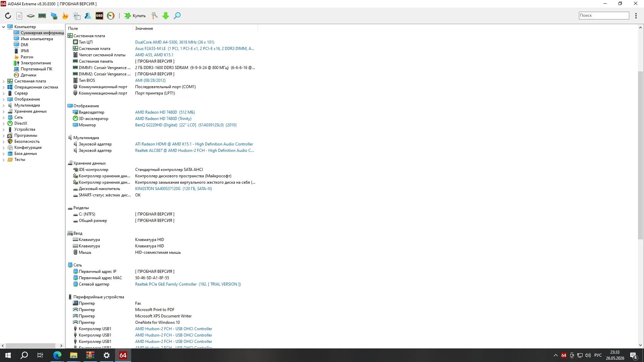Open Электропитание in the tree

pos(33,63)
